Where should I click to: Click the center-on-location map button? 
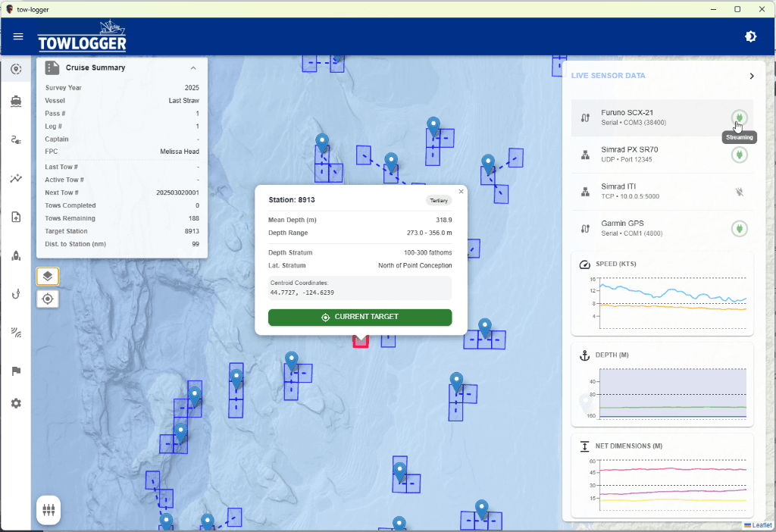(48, 299)
